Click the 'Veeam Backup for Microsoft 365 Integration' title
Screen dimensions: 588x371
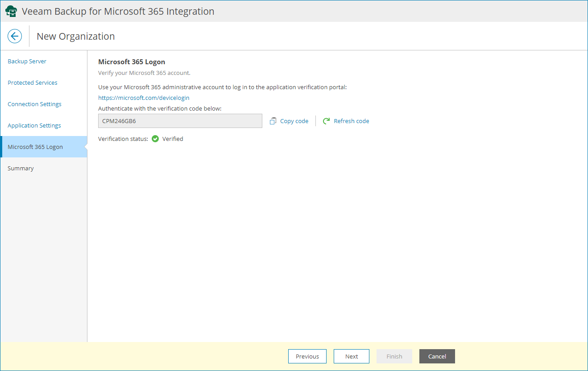(118, 11)
